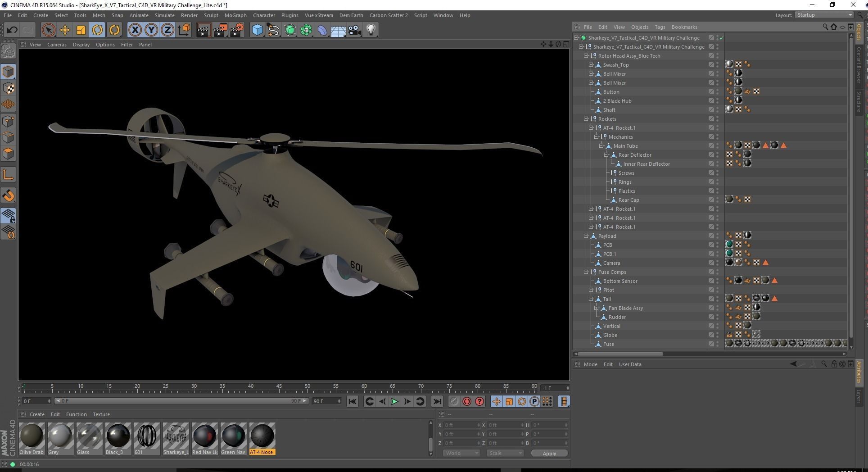Play the animation forwards
The image size is (868, 472).
(394, 401)
